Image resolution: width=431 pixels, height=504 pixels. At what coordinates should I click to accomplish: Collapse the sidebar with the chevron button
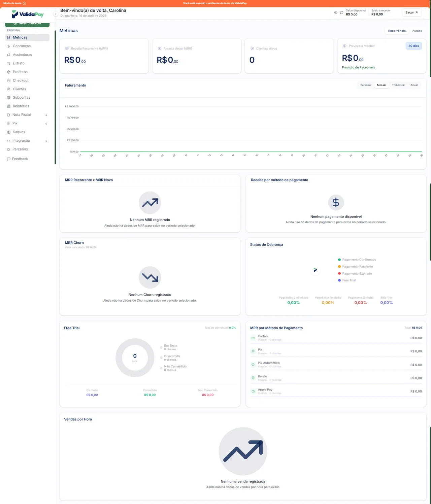[56, 14]
